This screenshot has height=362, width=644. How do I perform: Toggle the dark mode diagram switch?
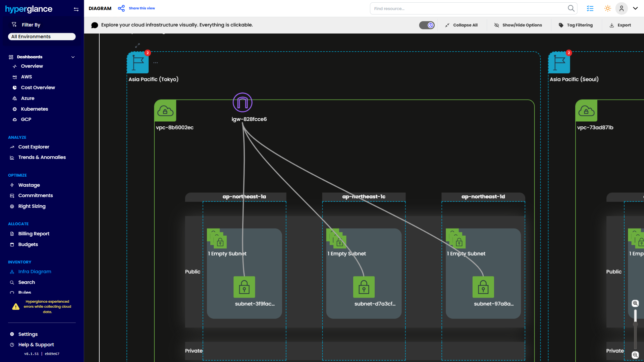point(427,25)
